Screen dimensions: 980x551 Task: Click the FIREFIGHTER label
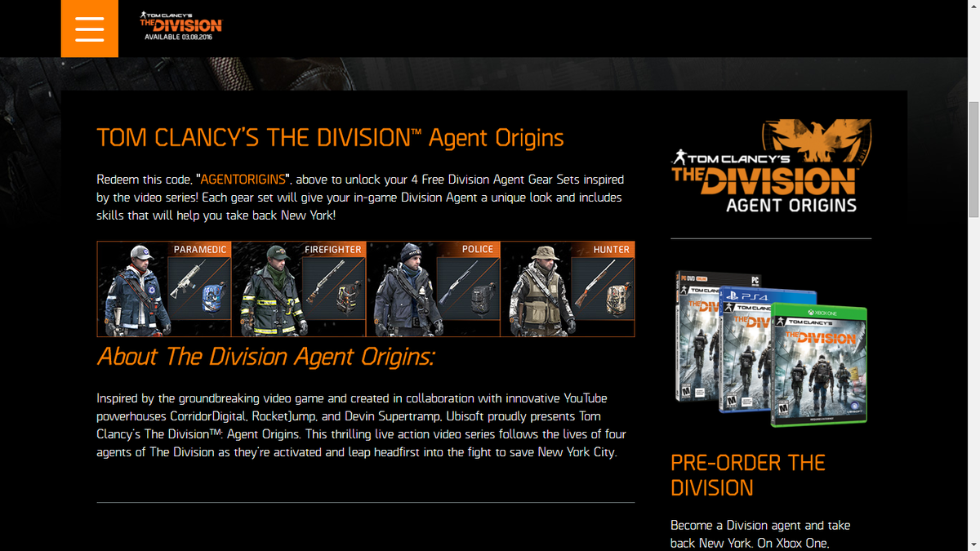[x=332, y=250]
